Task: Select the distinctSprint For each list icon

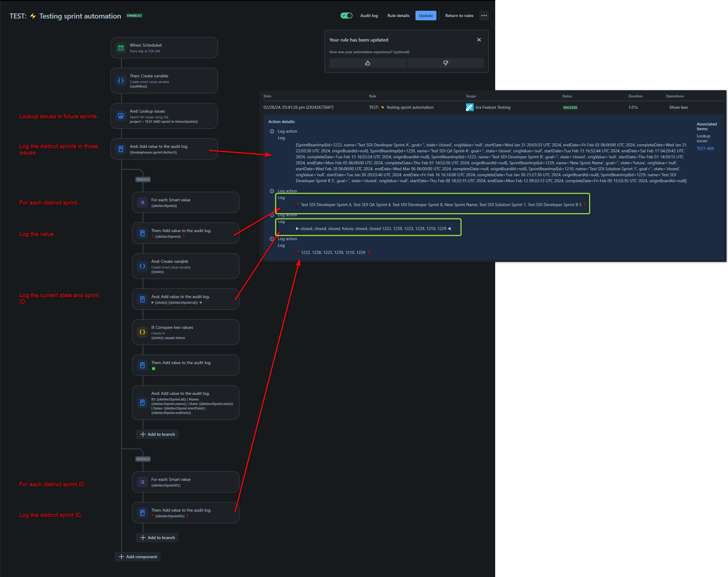Action: tap(142, 203)
